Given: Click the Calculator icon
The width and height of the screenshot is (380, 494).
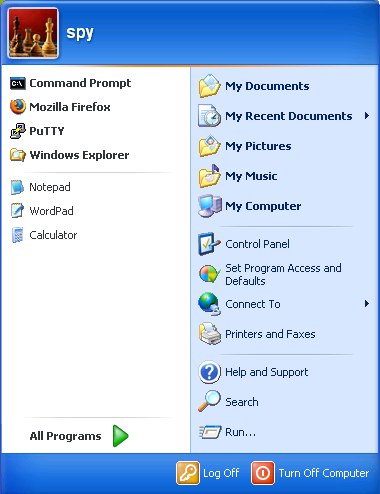Looking at the screenshot, I should point(17,235).
